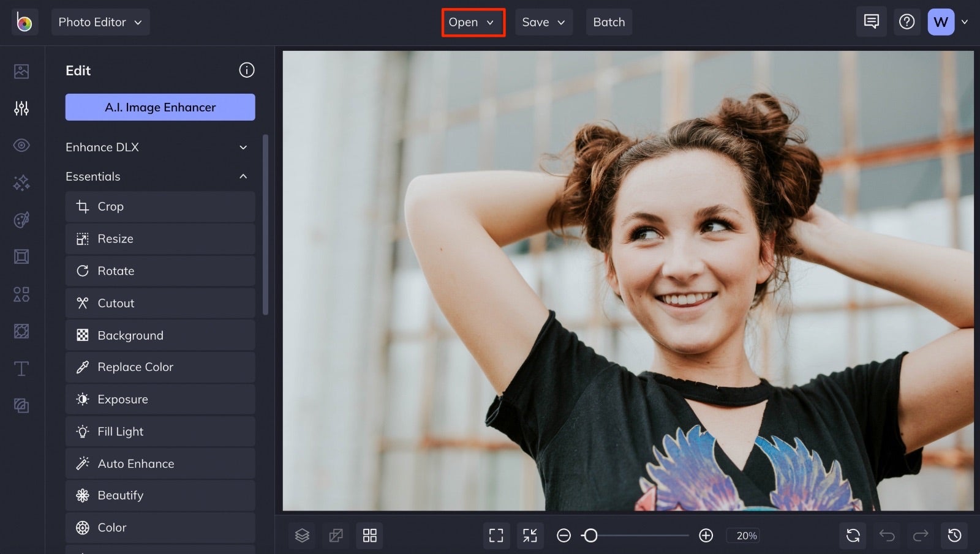Open the Save dropdown menu
Screen dimensions: 980x554
pyautogui.click(x=543, y=21)
